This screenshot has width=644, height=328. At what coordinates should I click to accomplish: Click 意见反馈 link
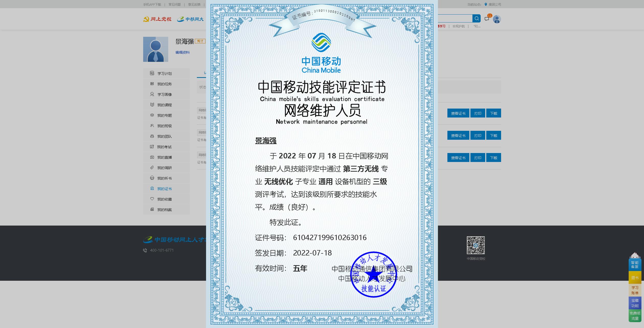(x=194, y=4)
